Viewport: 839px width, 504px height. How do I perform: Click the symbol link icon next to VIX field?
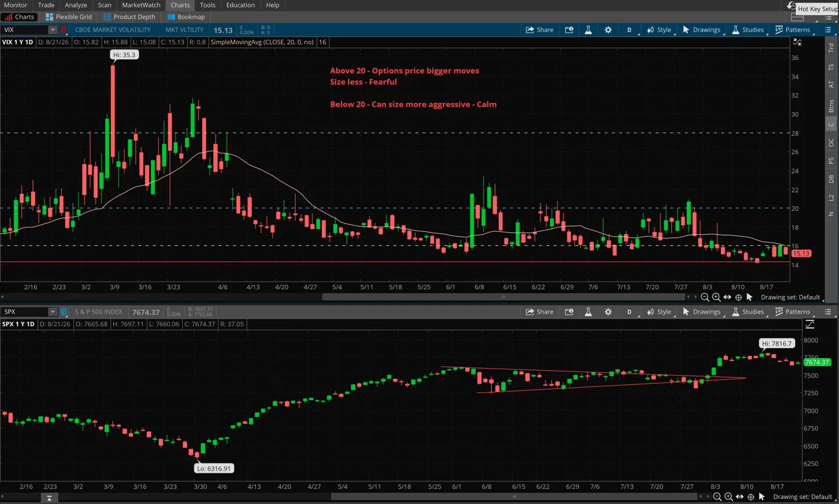click(x=64, y=29)
